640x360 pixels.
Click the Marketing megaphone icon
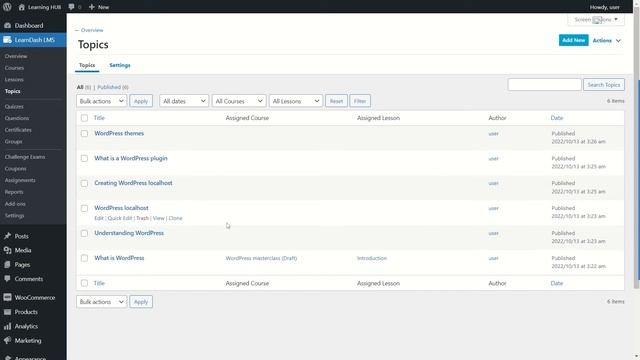(7, 340)
